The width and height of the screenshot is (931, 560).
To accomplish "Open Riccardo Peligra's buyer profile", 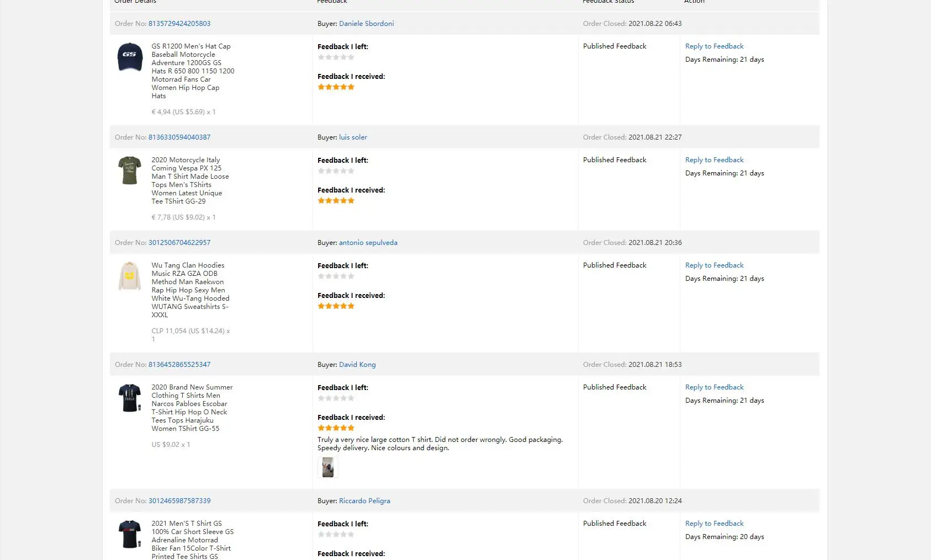I will (364, 501).
